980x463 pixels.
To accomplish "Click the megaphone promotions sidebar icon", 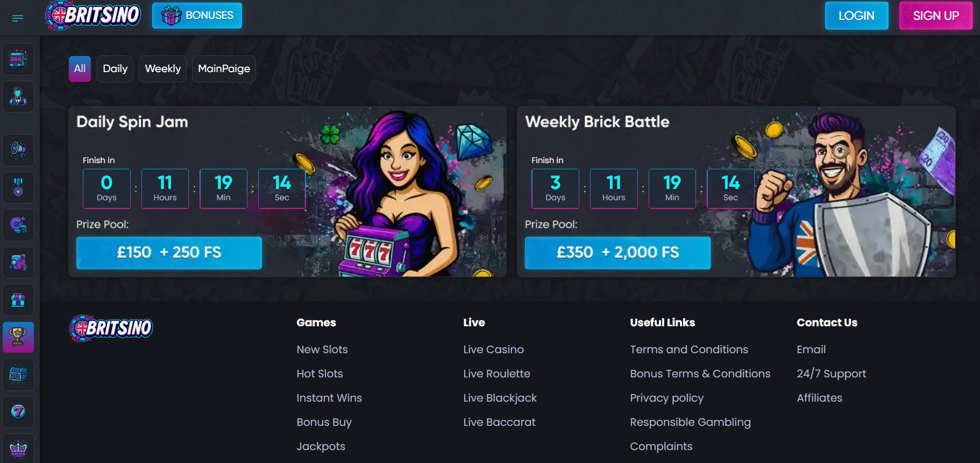I will tap(18, 150).
